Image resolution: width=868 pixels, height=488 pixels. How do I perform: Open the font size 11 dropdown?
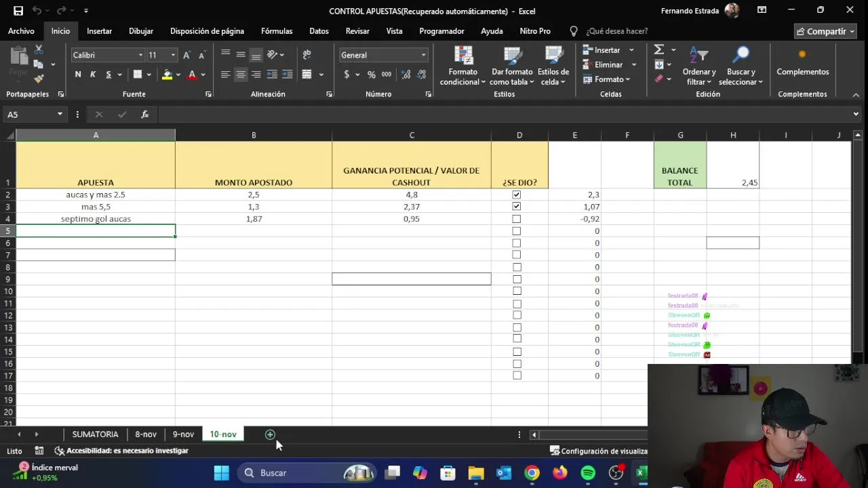pyautogui.click(x=173, y=55)
